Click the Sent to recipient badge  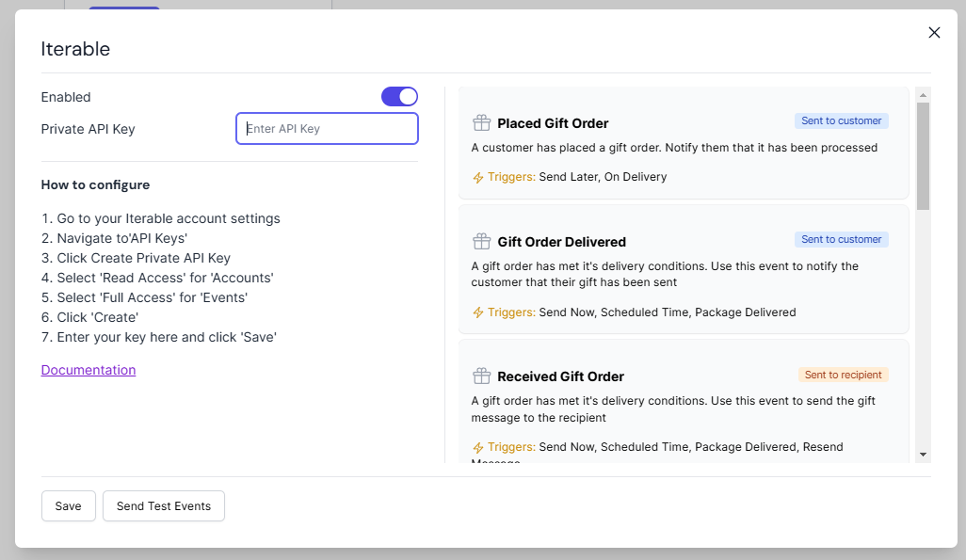click(843, 375)
